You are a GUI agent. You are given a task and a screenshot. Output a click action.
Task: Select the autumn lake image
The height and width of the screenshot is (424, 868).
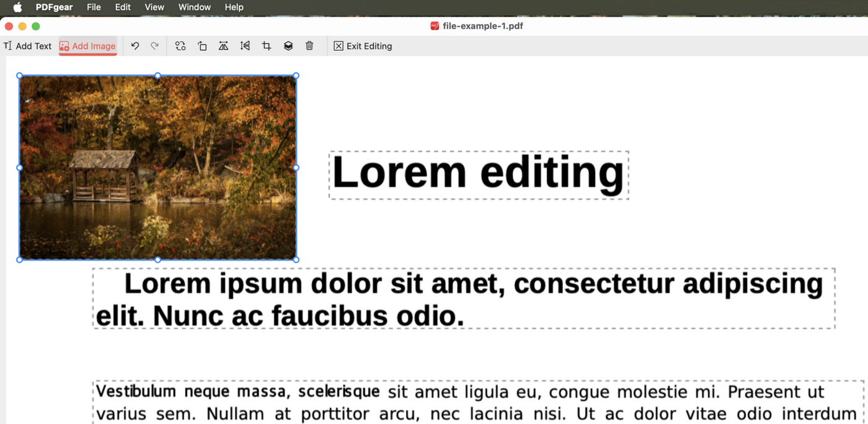pos(157,167)
